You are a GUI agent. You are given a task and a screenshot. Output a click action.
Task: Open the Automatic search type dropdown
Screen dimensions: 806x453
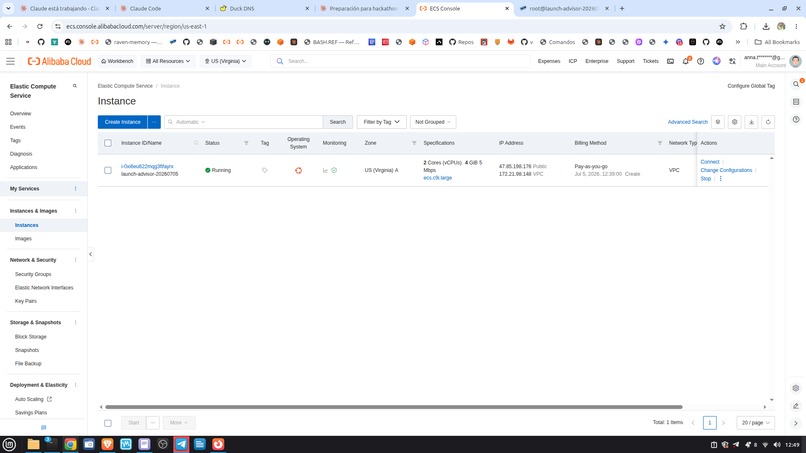(190, 122)
